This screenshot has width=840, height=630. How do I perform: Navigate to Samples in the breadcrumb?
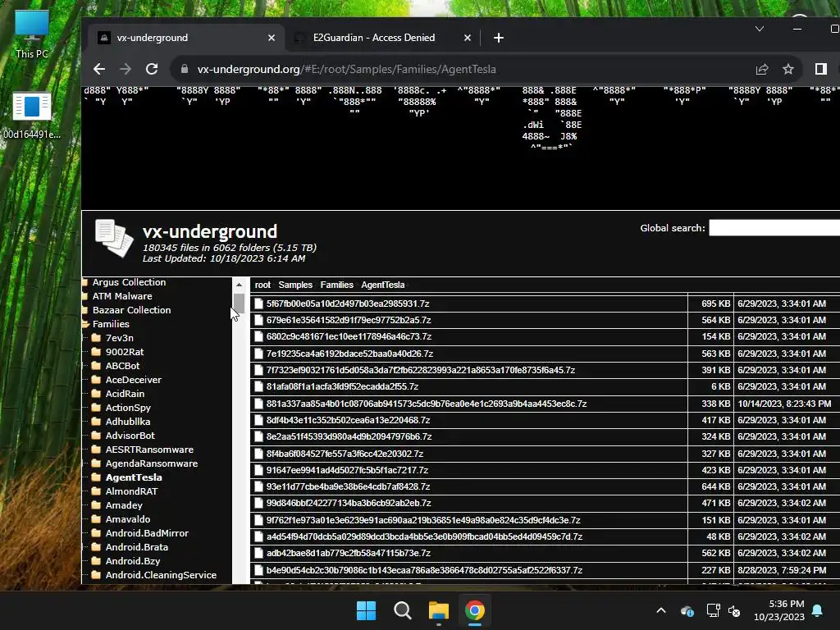tap(295, 285)
